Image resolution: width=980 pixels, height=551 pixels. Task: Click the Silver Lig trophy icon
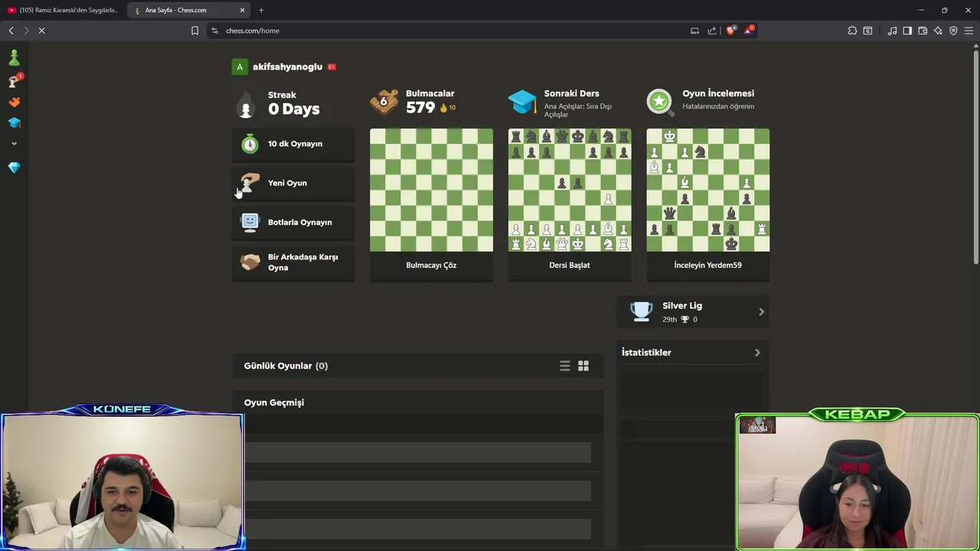tap(642, 311)
